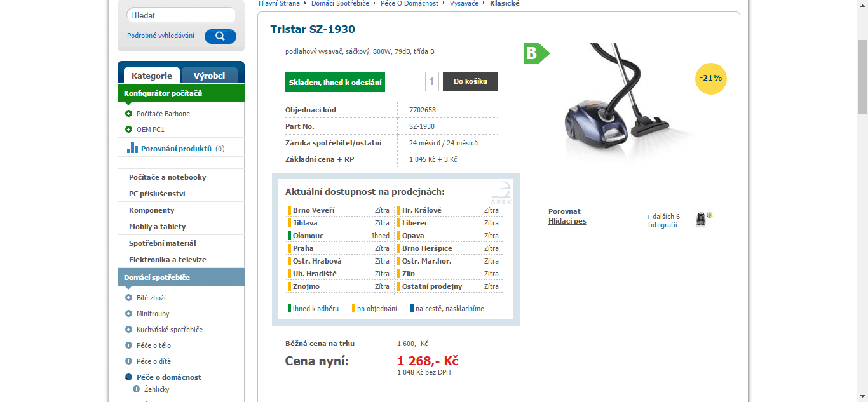Expand Péče o tělo category
This screenshot has height=402, width=868.
pos(129,345)
